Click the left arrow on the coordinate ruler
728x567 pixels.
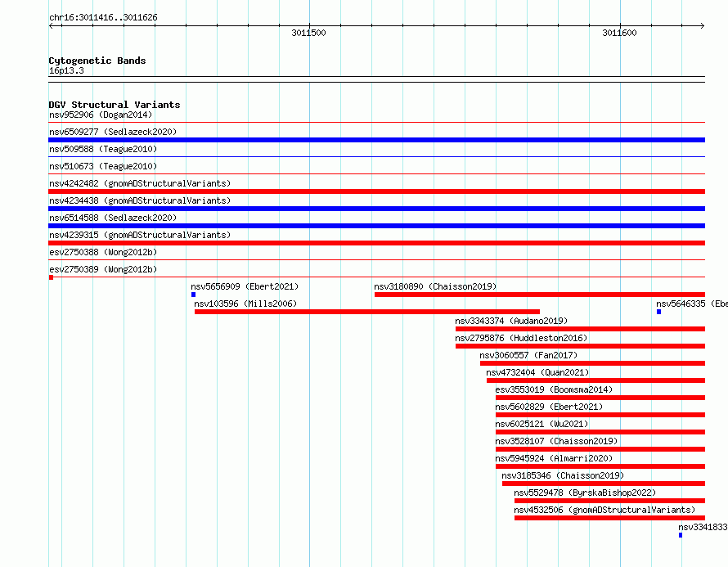point(51,25)
